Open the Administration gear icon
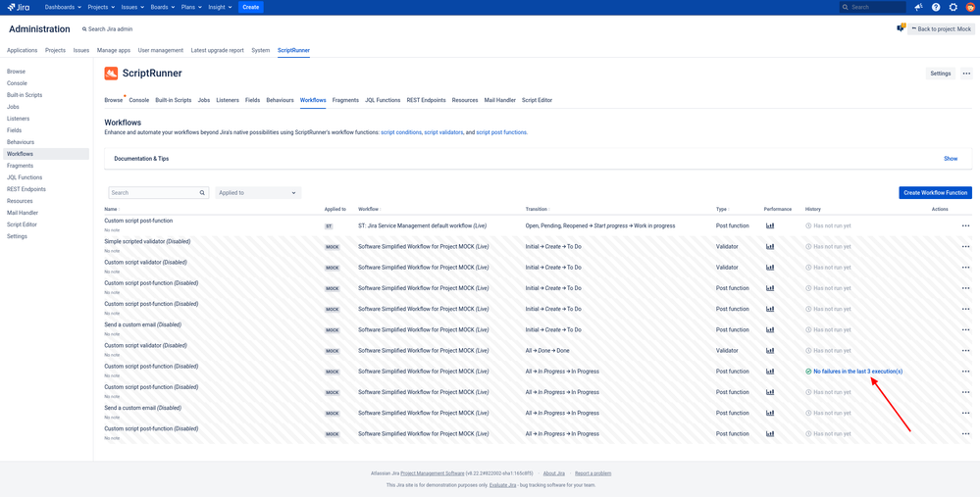 click(x=954, y=7)
